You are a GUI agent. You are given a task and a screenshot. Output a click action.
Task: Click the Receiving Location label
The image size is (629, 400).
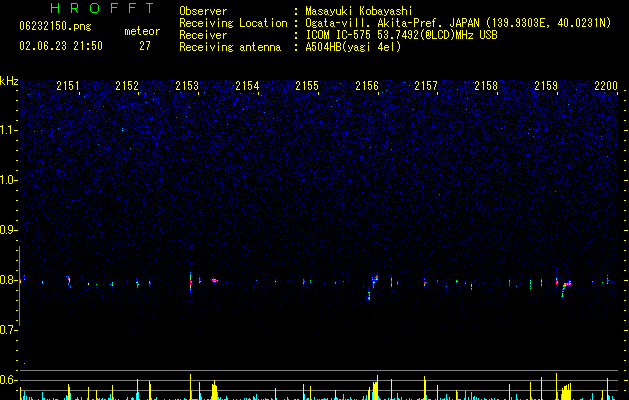233,23
